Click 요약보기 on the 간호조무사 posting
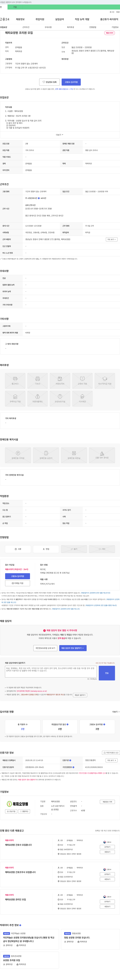120x980 pixels. (x=107, y=874)
